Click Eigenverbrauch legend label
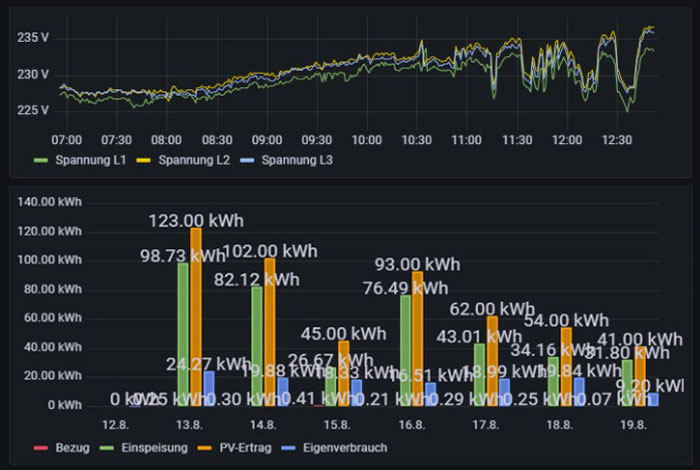Viewport: 700px width, 470px height. pos(339,448)
